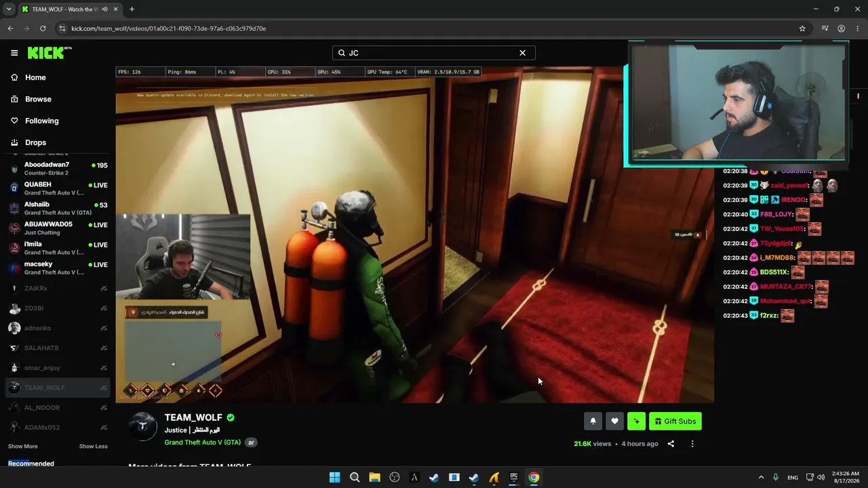Click the video player to pause
Viewport: 868px width, 488px height.
(x=414, y=235)
